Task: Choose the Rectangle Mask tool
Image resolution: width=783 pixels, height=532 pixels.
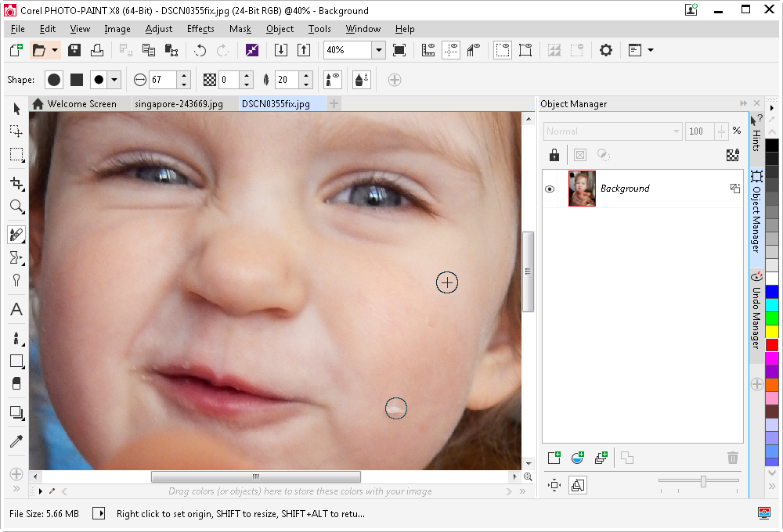Action: point(16,154)
